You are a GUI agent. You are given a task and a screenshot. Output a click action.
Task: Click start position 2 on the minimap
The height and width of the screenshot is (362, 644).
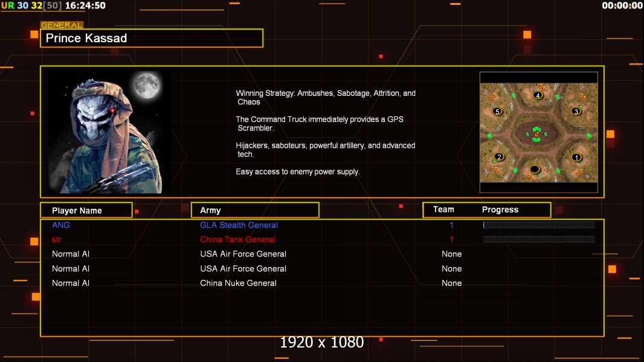[499, 157]
